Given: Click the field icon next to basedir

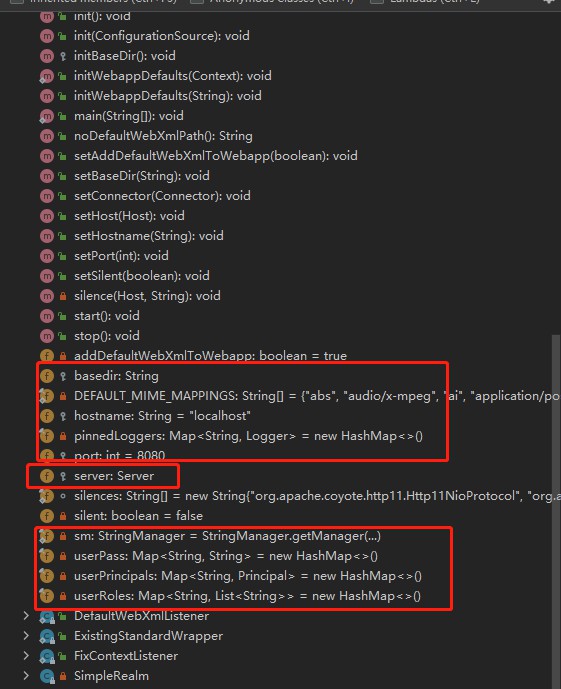Looking at the screenshot, I should pos(47,376).
